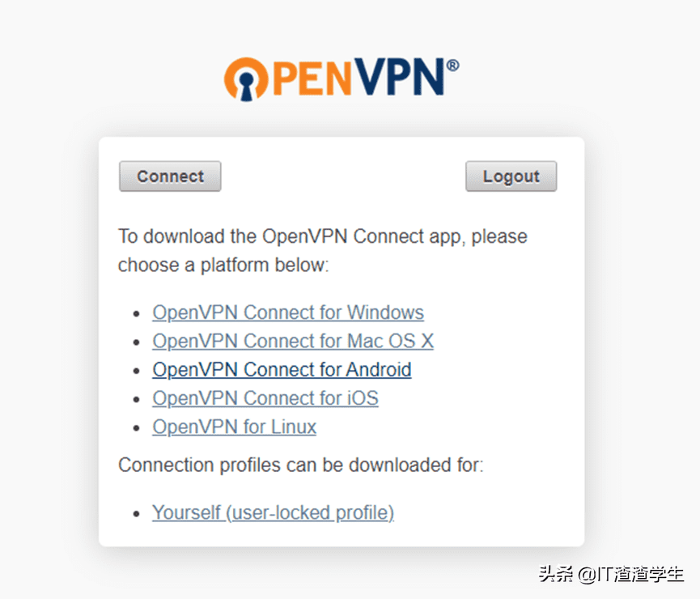Click the bullet beside the Mac OS X link
Screen dimensions: 700x599
pos(137,342)
